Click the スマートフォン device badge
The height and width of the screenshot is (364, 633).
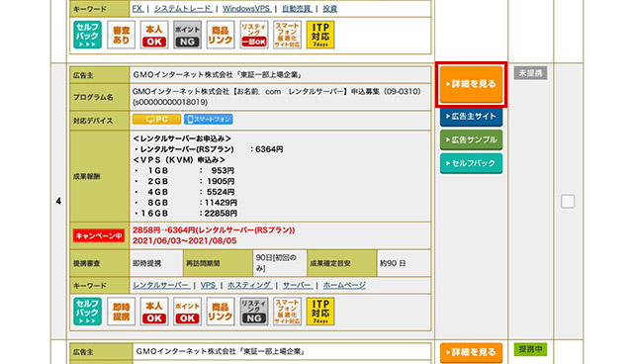pyautogui.click(x=209, y=120)
